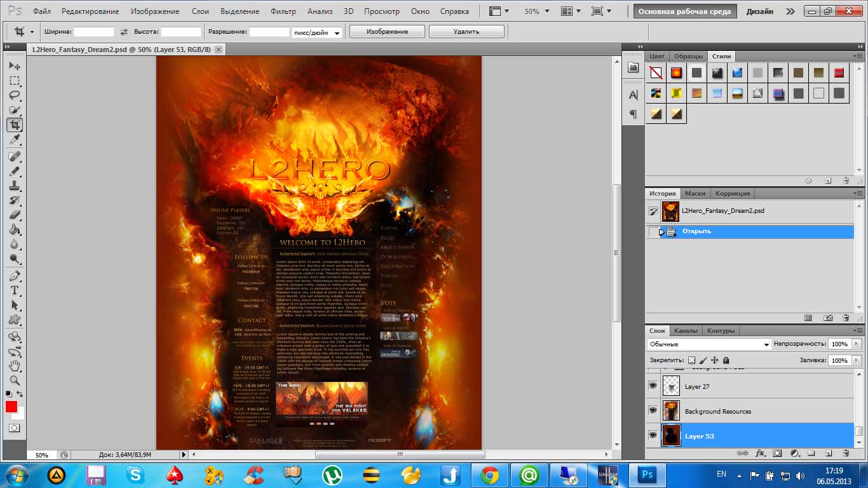Toggle Quick Mask mode
Image resolution: width=868 pixels, height=488 pixels.
(15, 428)
